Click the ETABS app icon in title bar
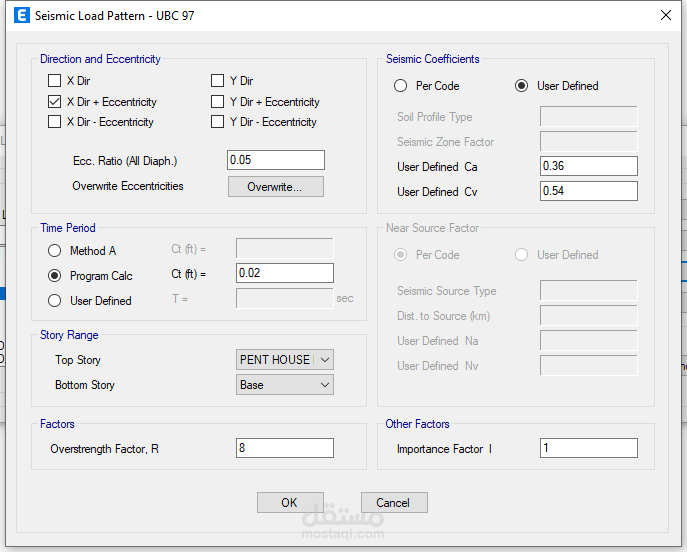Image resolution: width=687 pixels, height=552 pixels. pos(21,16)
